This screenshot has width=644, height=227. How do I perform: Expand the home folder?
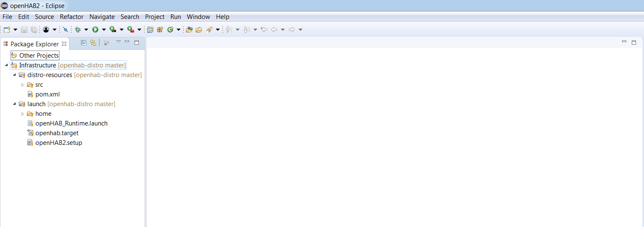coord(23,114)
